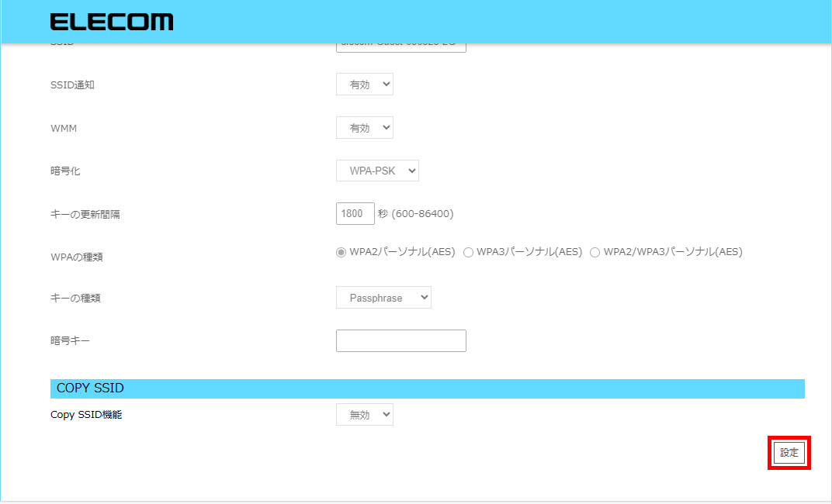Click the 設定 button
Viewport: 832px width, 504px height.
click(789, 453)
